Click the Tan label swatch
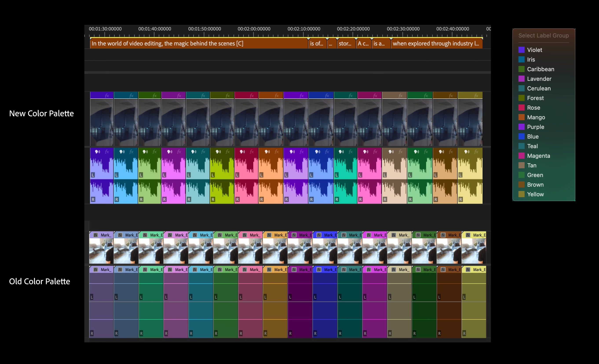Image resolution: width=599 pixels, height=364 pixels. pyautogui.click(x=521, y=166)
